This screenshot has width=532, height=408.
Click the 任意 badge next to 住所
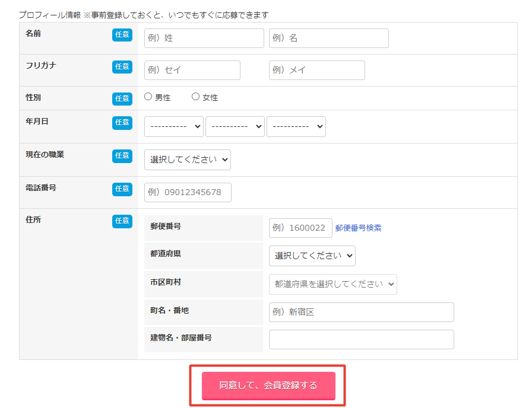(122, 221)
